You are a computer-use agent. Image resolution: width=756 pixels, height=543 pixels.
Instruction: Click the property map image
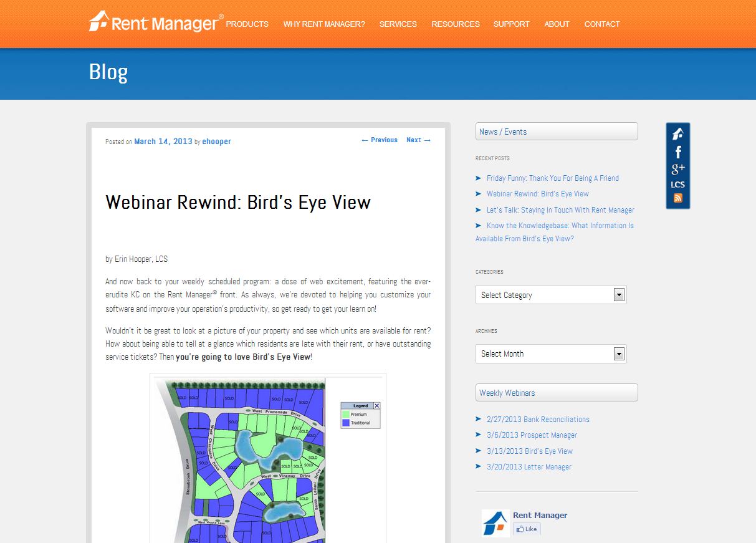tap(268, 458)
